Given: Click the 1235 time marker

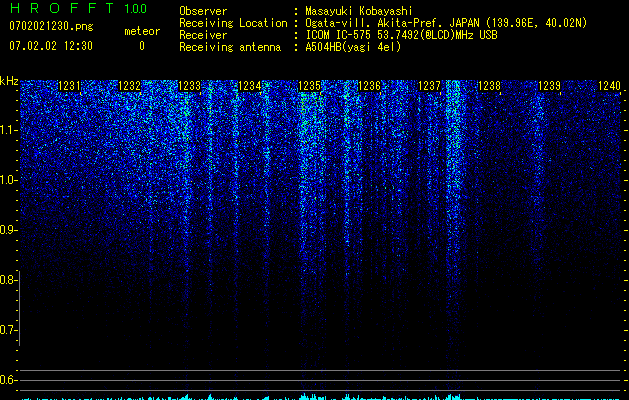Looking at the screenshot, I should [x=310, y=86].
